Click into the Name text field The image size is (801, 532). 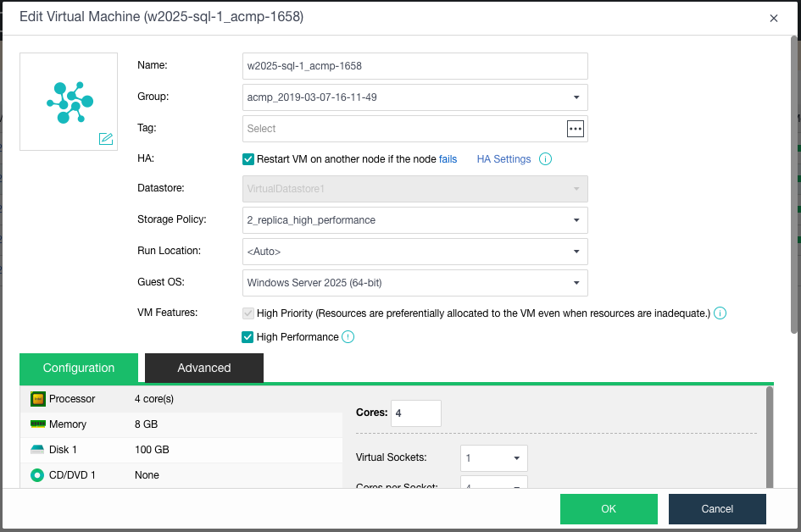pos(414,66)
